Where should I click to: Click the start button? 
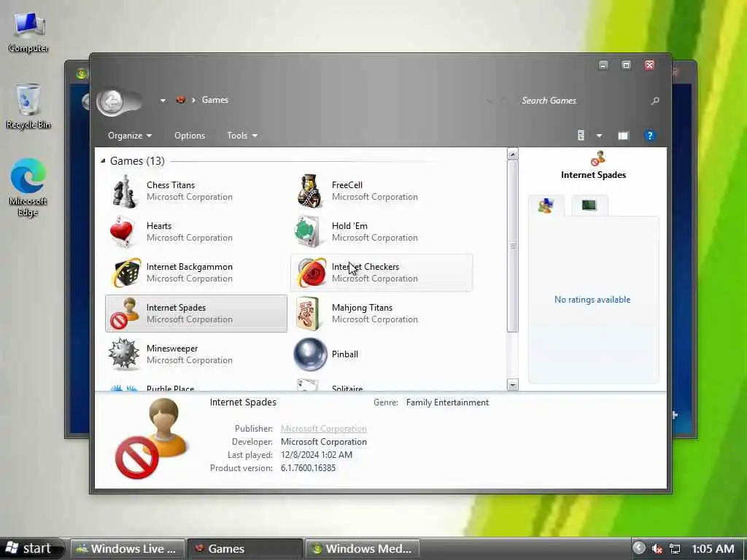(x=30, y=548)
